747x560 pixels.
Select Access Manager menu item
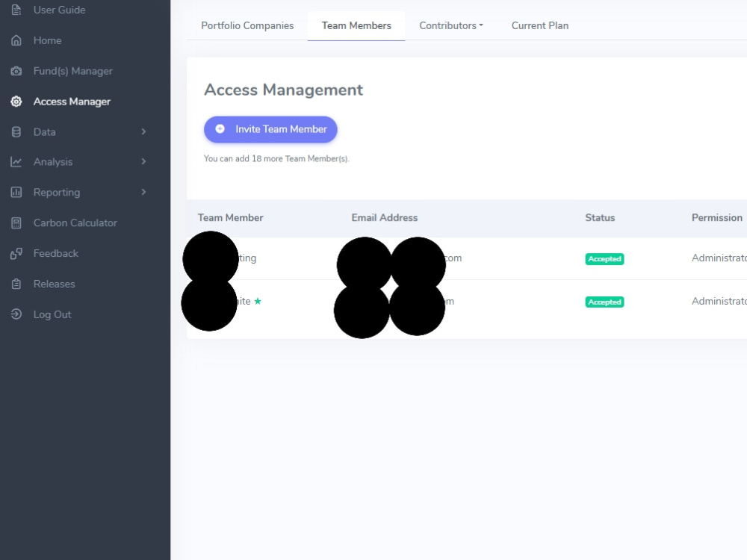click(72, 102)
